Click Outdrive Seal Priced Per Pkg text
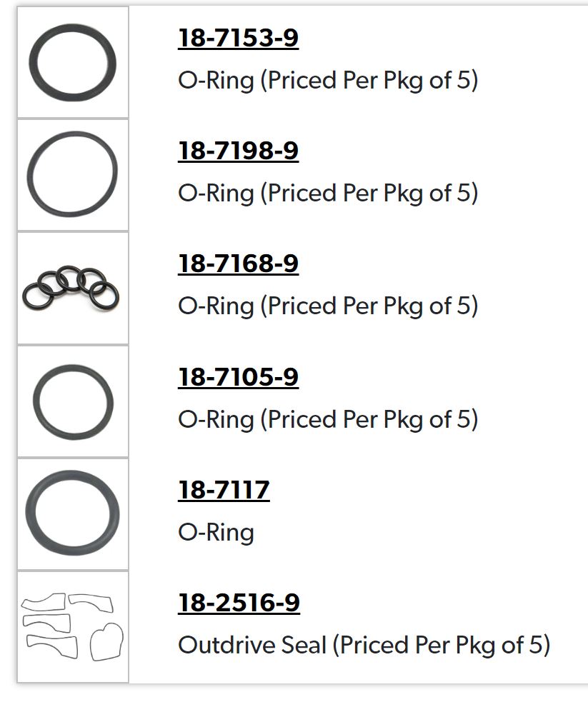The width and height of the screenshot is (588, 702). [364, 645]
